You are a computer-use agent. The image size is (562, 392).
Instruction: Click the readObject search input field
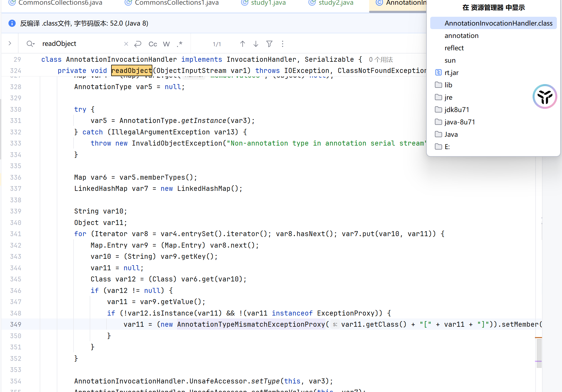point(79,44)
